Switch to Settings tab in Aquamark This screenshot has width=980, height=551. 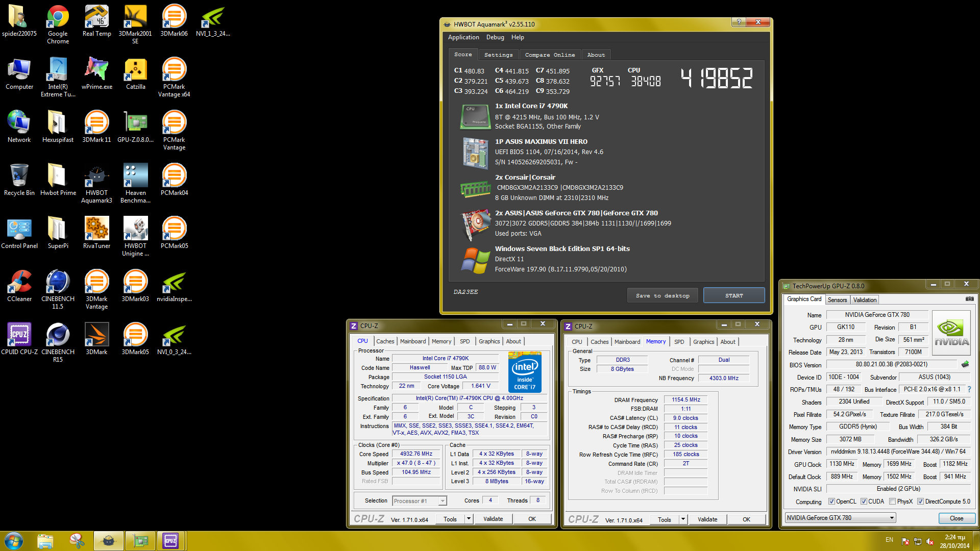pos(498,55)
